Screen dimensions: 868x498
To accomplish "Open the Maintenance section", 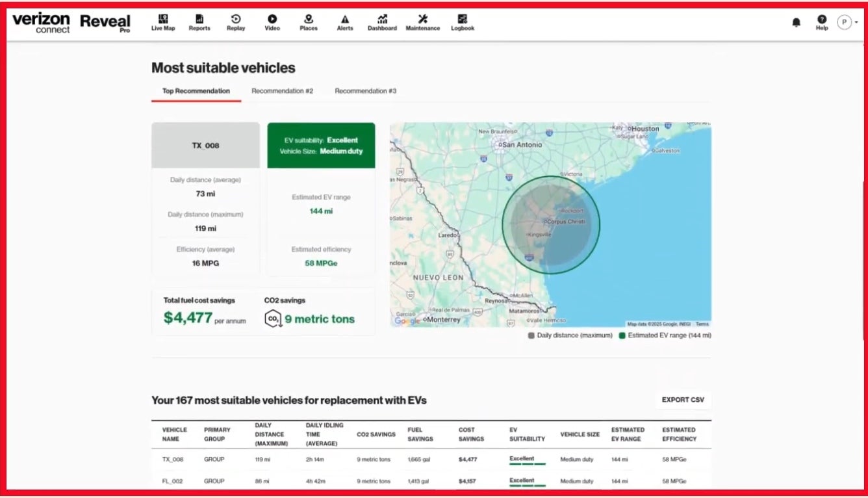I will (422, 22).
